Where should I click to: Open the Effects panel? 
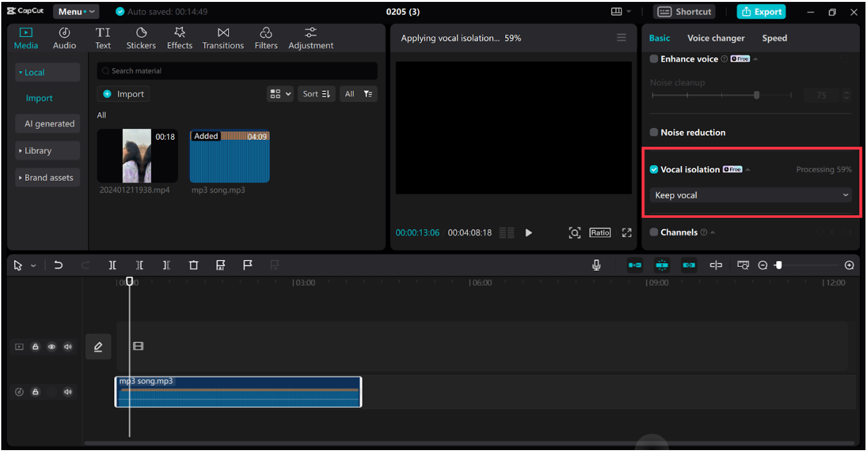[180, 38]
